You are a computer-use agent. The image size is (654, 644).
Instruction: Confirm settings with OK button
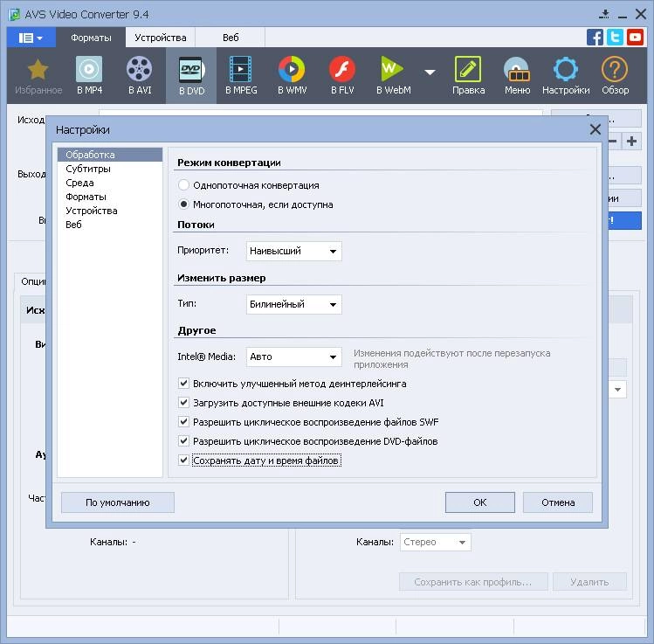pyautogui.click(x=479, y=502)
